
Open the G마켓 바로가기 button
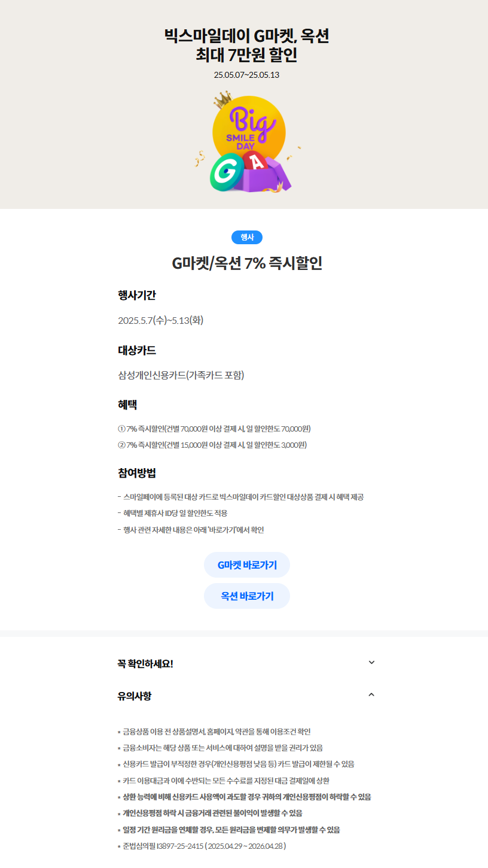tap(247, 565)
